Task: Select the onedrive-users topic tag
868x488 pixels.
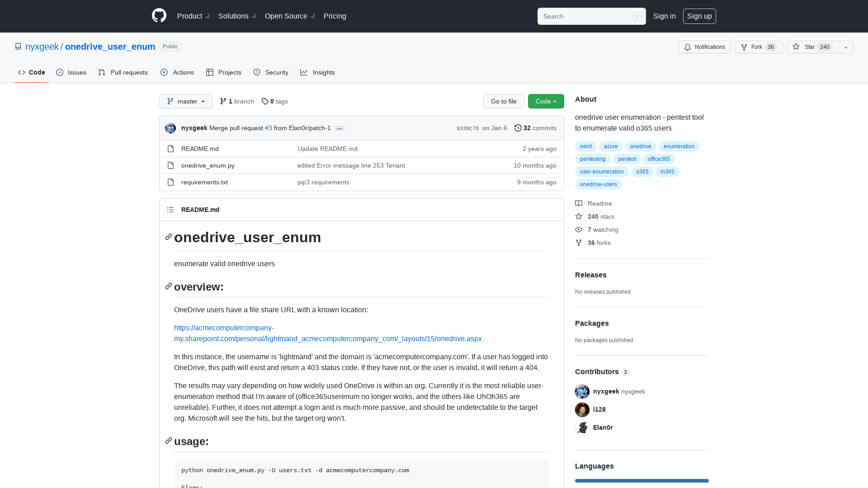Action: (599, 184)
